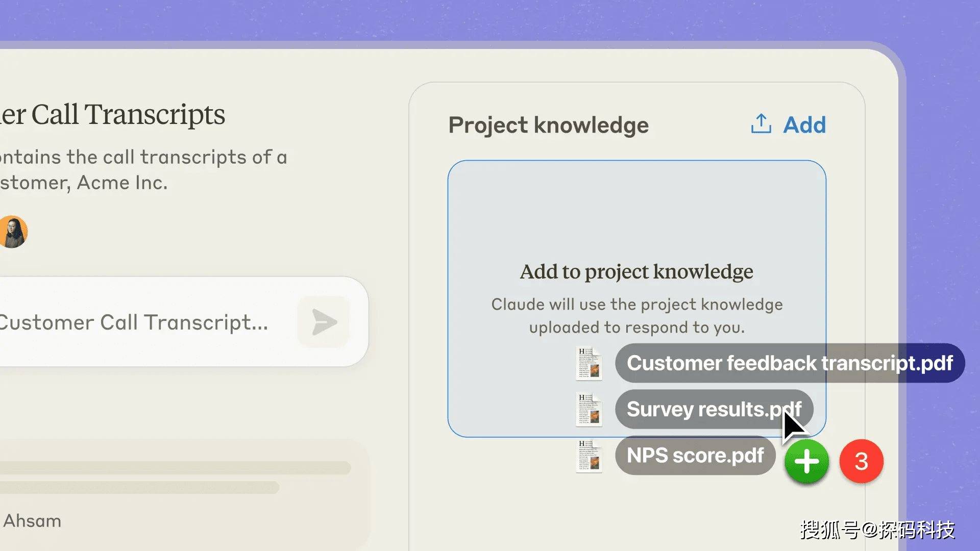Click the Customer Call Transcript input field
Screen dimensions: 980x551
[x=184, y=322]
